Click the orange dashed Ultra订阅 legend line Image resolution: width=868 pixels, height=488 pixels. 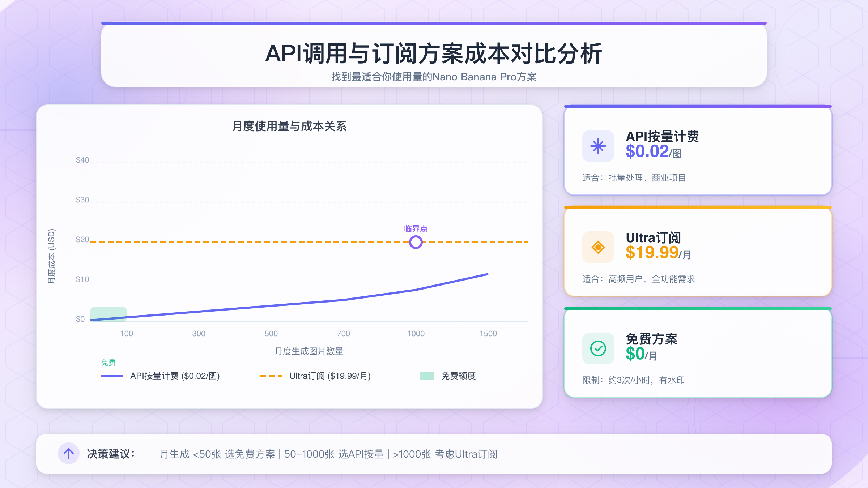click(271, 376)
